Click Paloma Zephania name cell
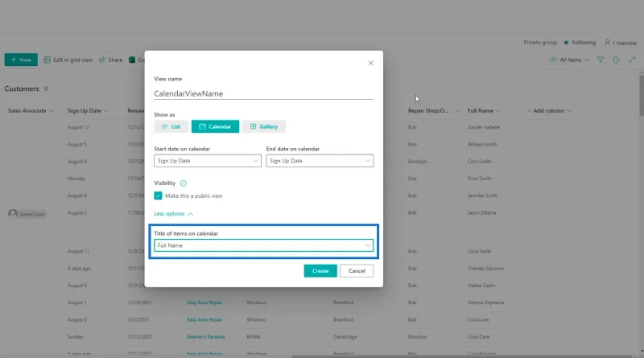644x358 pixels. [x=485, y=302]
